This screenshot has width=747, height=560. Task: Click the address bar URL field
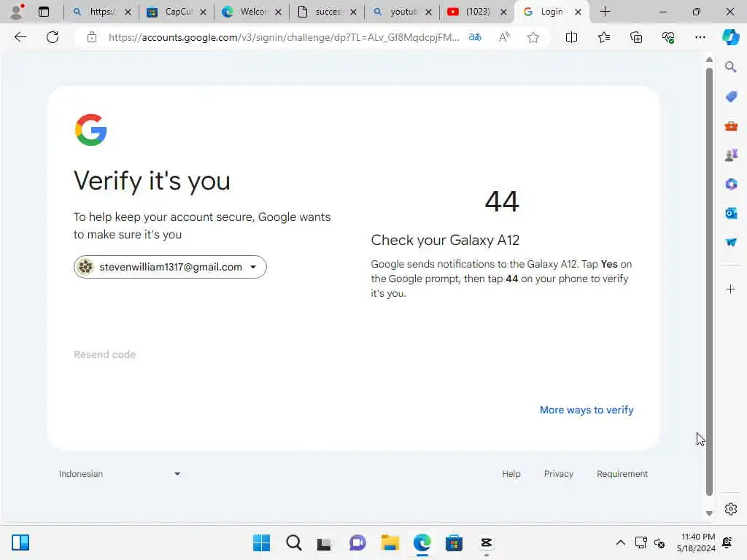(284, 37)
